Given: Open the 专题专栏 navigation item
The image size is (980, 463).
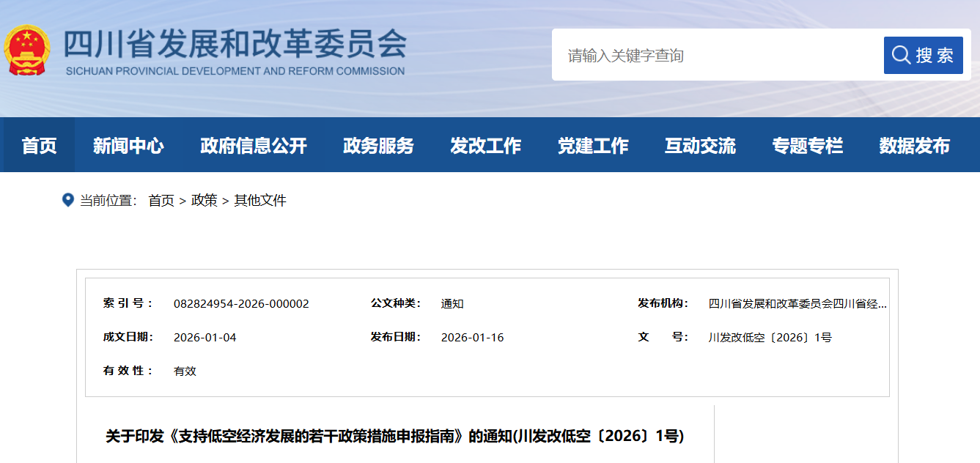Looking at the screenshot, I should click(x=807, y=146).
